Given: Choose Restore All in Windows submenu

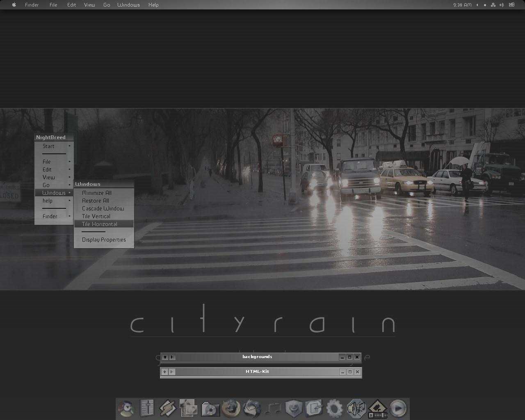Looking at the screenshot, I should click(104, 201).
